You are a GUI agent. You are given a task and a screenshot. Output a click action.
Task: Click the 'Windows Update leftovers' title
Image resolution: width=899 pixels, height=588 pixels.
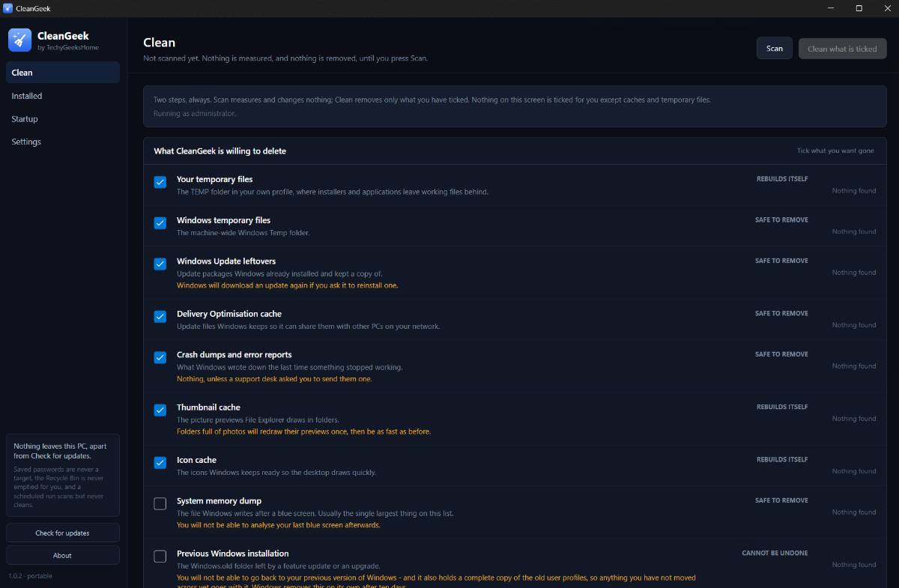(x=226, y=261)
